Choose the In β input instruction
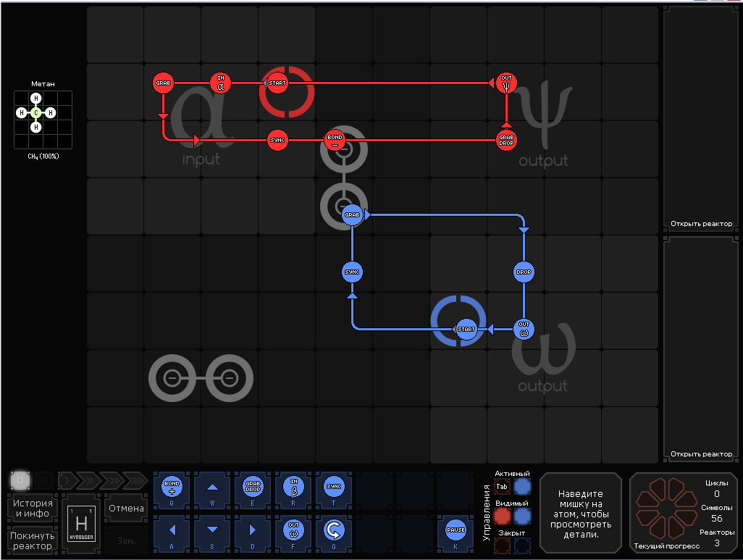The image size is (743, 560). (x=293, y=487)
